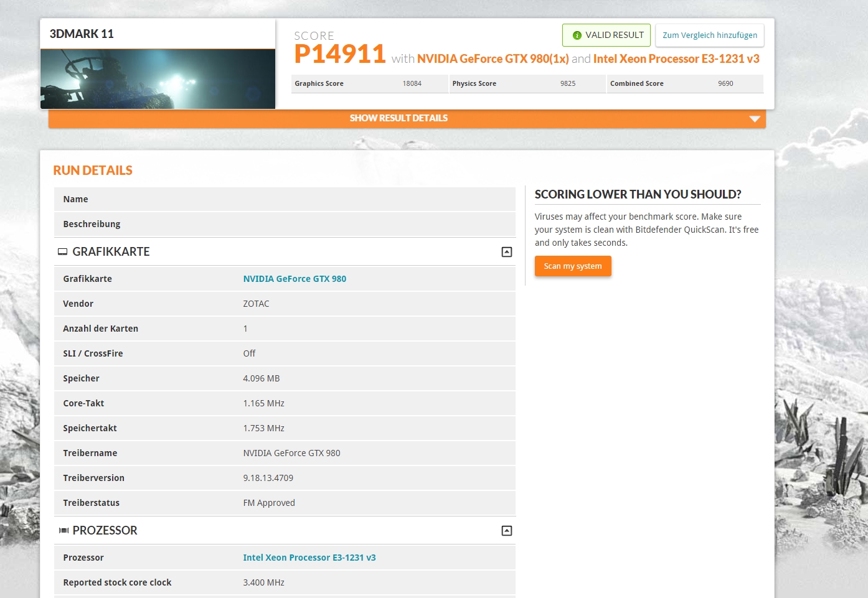Image resolution: width=868 pixels, height=598 pixels.
Task: Collapse the PROZESSOR section
Action: [507, 531]
